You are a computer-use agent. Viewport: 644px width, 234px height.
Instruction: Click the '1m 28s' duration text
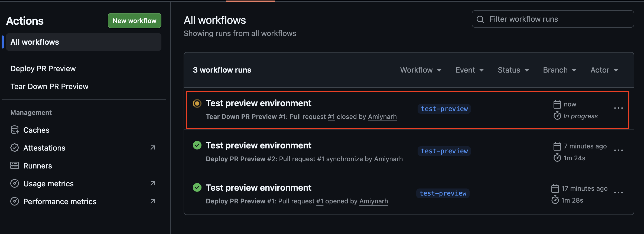coord(572,200)
